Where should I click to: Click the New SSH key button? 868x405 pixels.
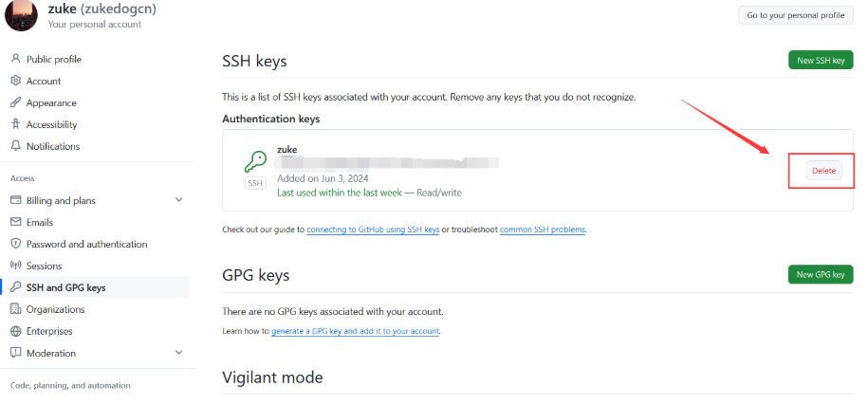pyautogui.click(x=820, y=60)
